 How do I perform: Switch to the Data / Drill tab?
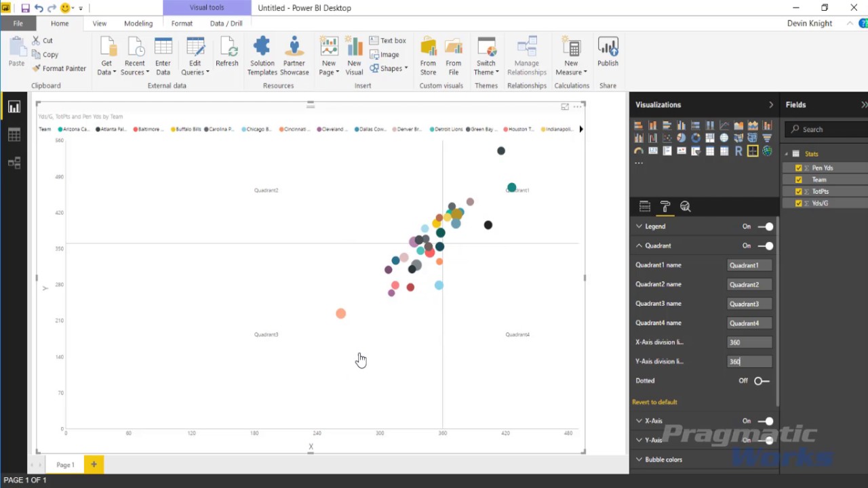tap(226, 23)
